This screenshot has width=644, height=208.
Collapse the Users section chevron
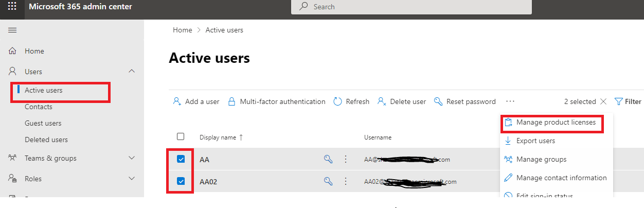point(132,71)
